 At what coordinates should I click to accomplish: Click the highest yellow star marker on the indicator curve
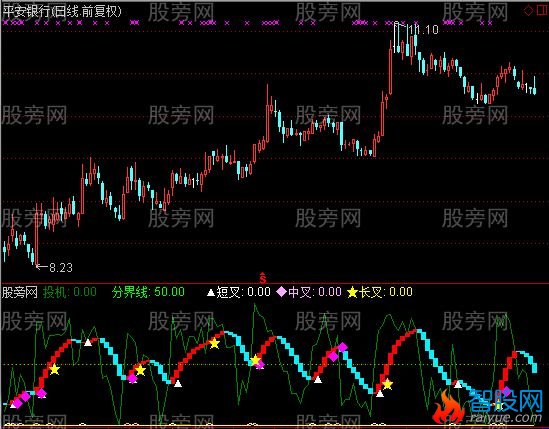pos(214,343)
